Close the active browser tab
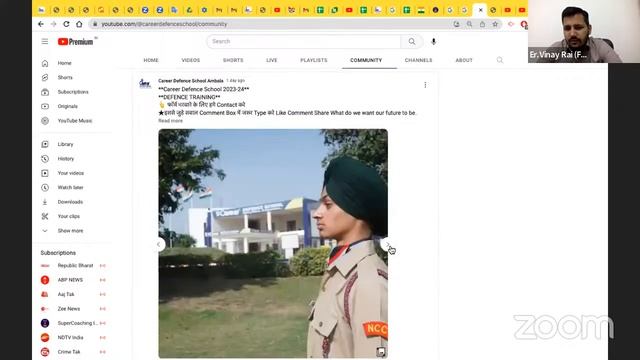This screenshot has width=640, height=360. [480, 10]
